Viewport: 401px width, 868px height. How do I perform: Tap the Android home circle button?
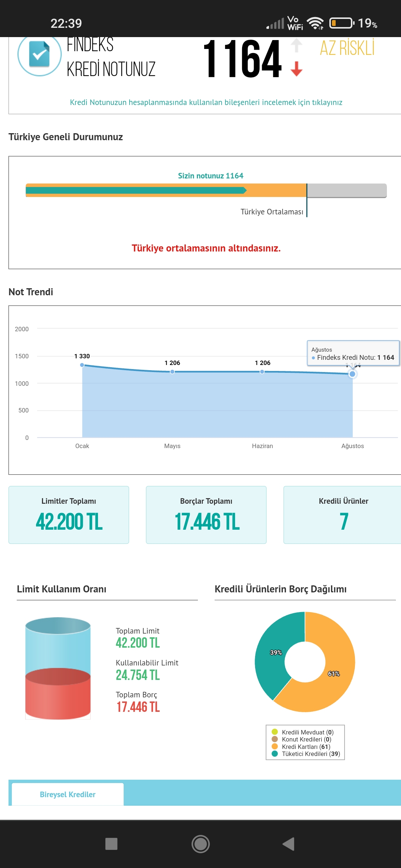(200, 844)
